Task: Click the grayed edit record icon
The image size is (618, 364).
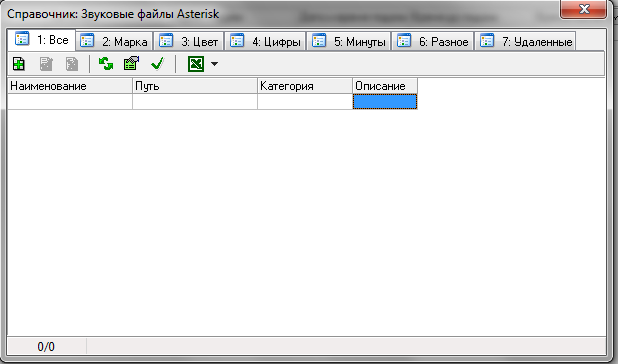Action: (x=46, y=64)
